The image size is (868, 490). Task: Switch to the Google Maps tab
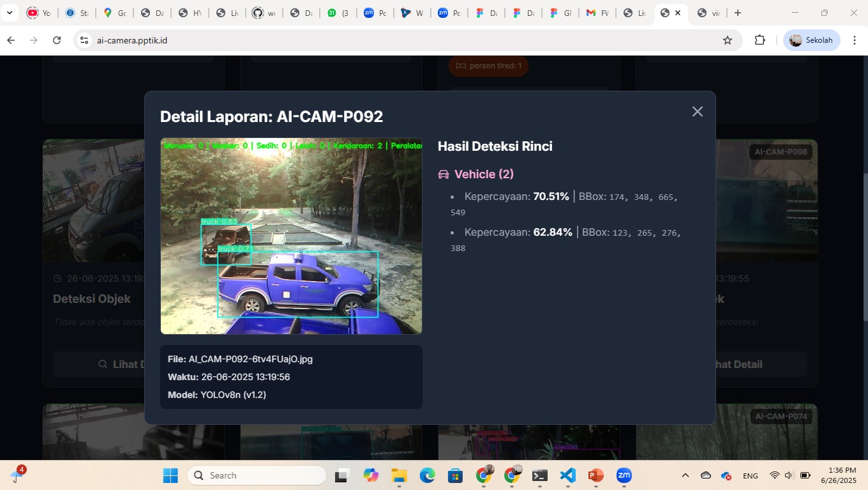(x=115, y=13)
